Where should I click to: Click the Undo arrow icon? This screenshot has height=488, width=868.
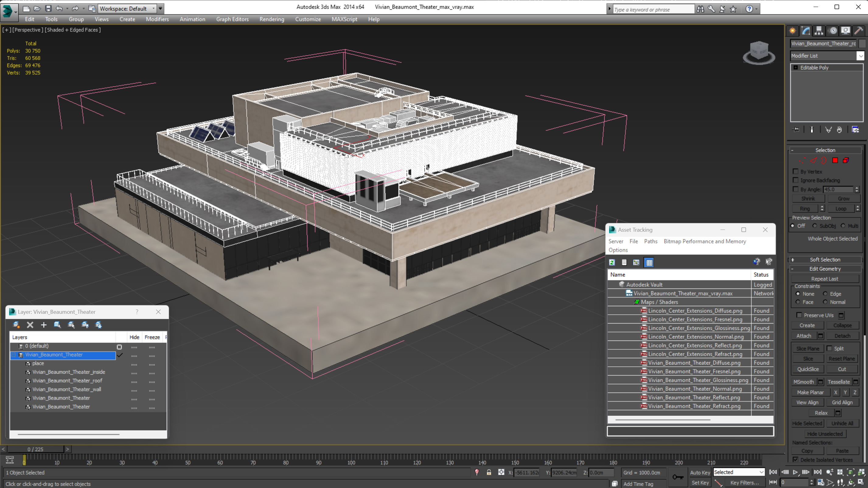(59, 9)
